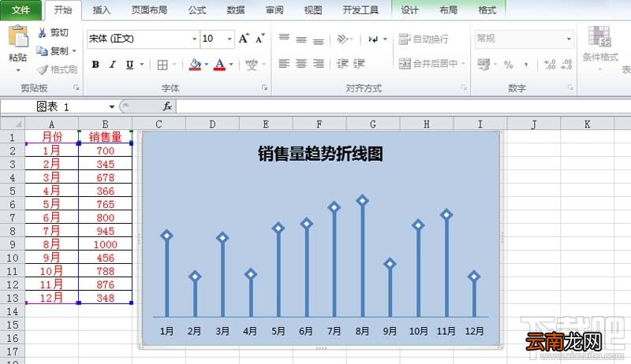The width and height of the screenshot is (631, 364).
Task: Switch to the Insert (插入) tab
Action: (102, 10)
